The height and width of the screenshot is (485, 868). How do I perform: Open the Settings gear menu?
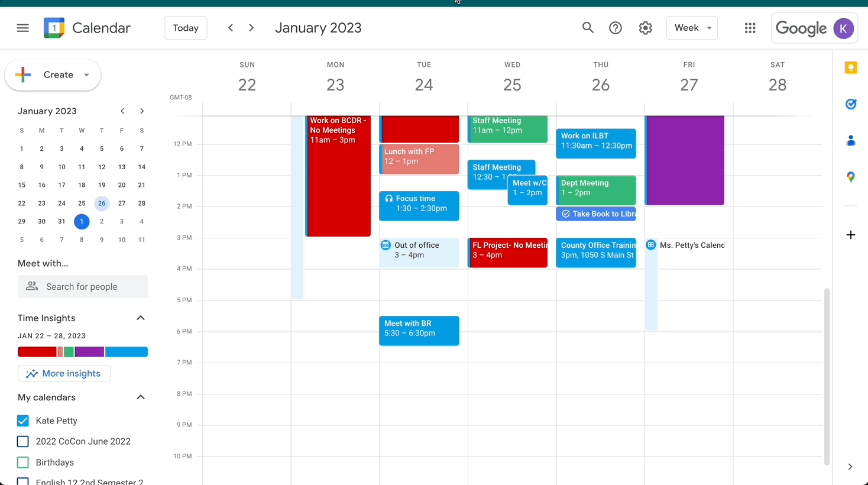646,28
